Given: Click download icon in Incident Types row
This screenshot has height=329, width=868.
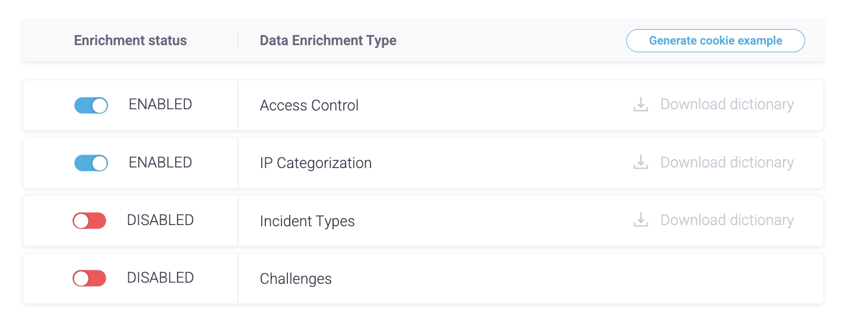Looking at the screenshot, I should click(x=641, y=220).
